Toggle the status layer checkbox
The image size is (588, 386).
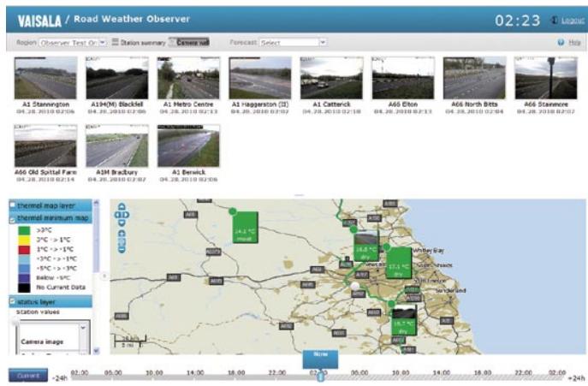pyautogui.click(x=13, y=301)
